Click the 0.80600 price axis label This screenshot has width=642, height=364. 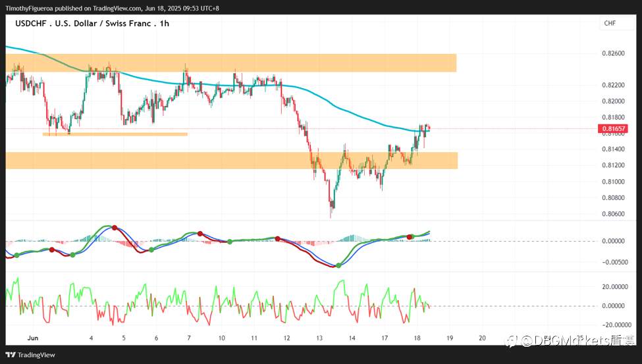click(613, 214)
